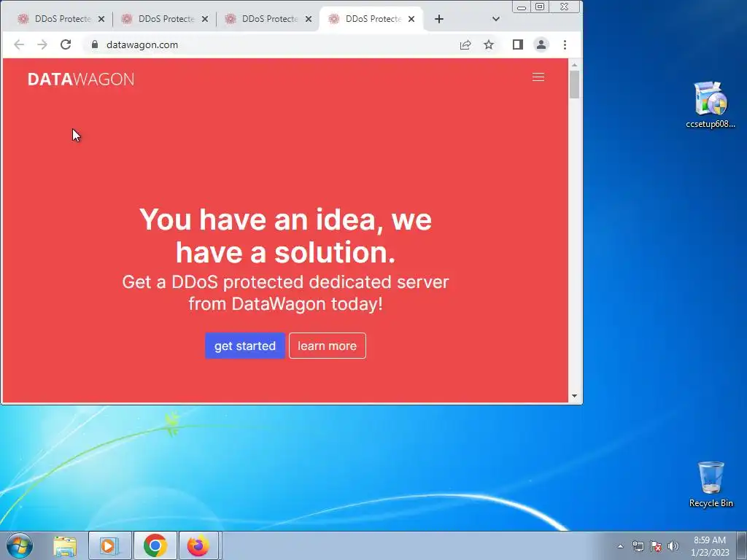Restore down the Chrome window
The width and height of the screenshot is (747, 560).
[x=540, y=7]
